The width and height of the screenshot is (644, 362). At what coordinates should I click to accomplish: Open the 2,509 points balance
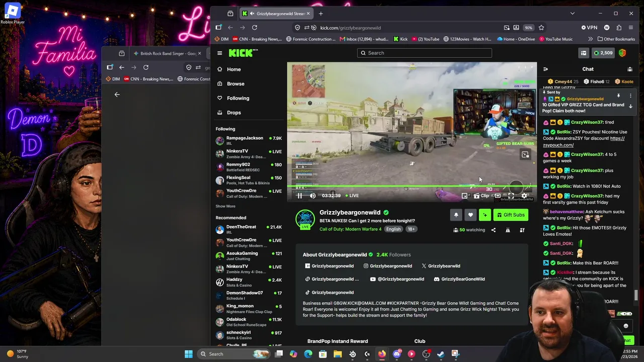click(603, 53)
